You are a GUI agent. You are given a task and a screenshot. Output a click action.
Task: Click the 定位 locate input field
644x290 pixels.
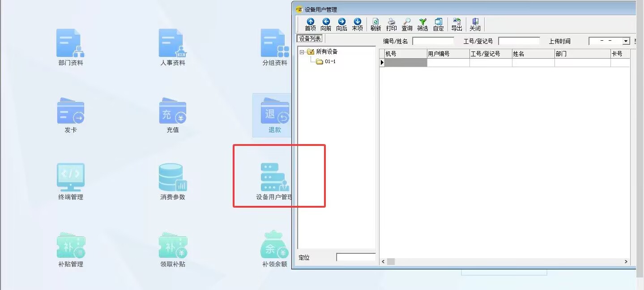tap(356, 257)
